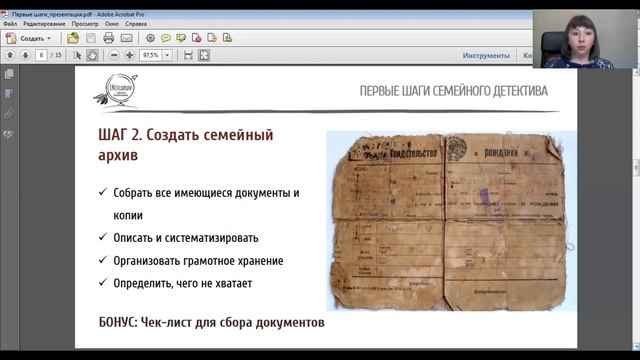Viewport: 640px width, 360px height.
Task: Open the Окно menu
Action: click(111, 24)
